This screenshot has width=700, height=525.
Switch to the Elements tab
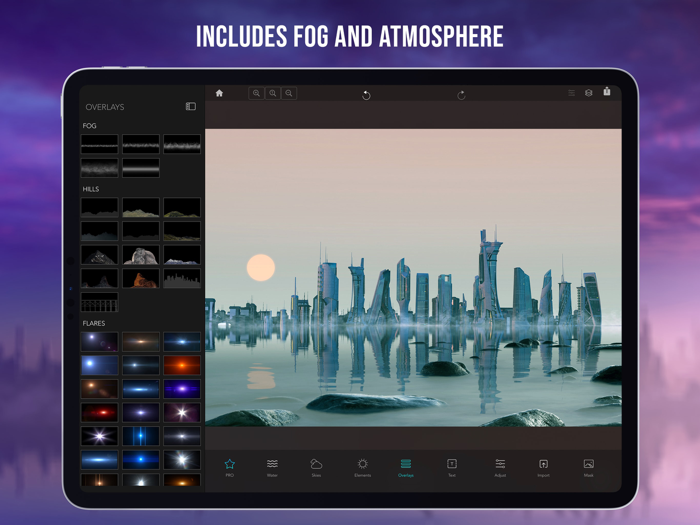[x=362, y=467]
